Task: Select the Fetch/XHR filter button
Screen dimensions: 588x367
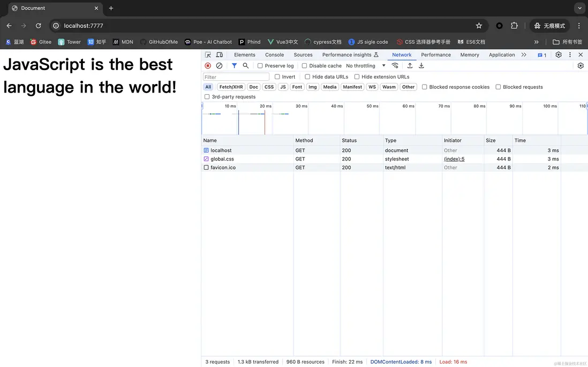Action: [x=231, y=87]
